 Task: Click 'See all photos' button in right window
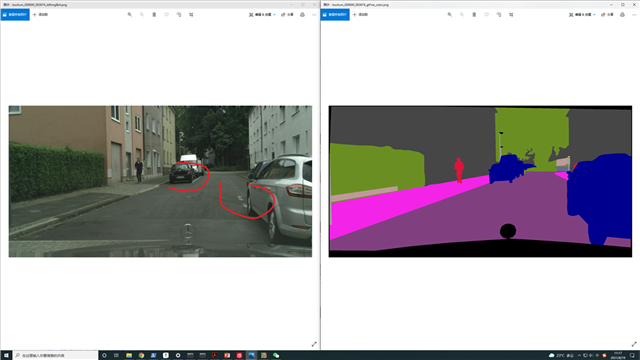tap(335, 15)
